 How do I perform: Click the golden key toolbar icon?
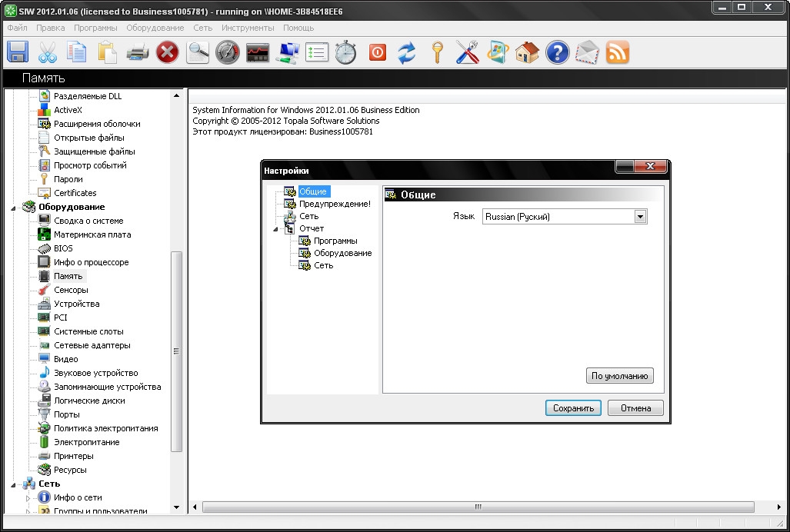pos(437,52)
